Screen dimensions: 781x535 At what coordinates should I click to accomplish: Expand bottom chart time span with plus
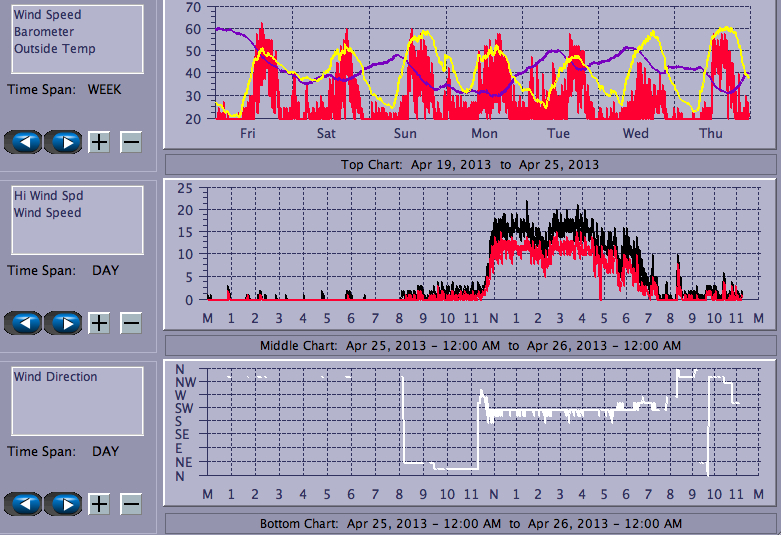[99, 504]
